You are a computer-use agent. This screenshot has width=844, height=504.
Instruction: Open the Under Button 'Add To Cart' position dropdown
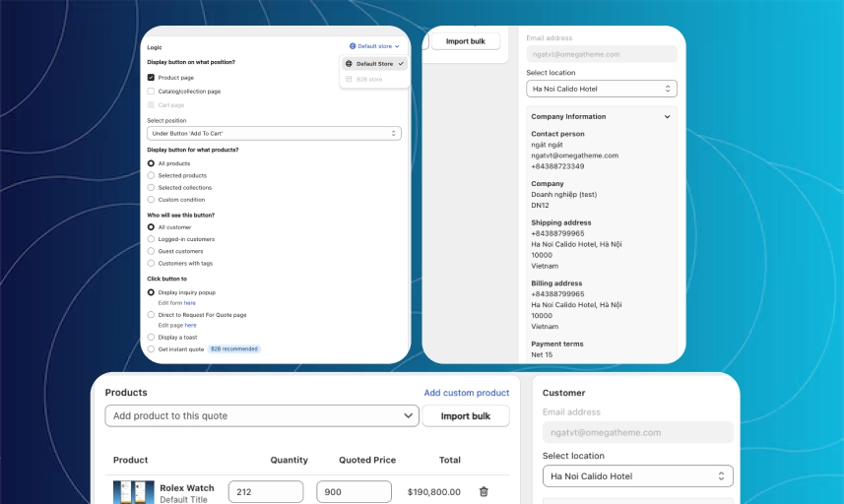(x=274, y=133)
